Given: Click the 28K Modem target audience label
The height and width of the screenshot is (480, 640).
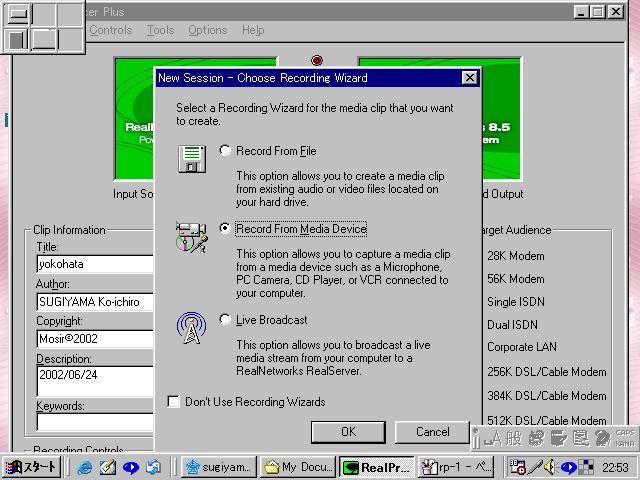Looking at the screenshot, I should pos(516,256).
